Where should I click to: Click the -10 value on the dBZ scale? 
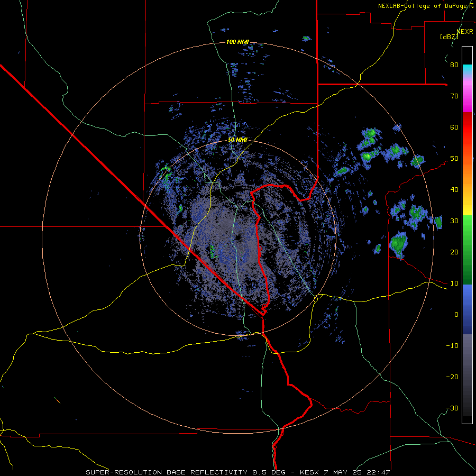click(x=452, y=346)
